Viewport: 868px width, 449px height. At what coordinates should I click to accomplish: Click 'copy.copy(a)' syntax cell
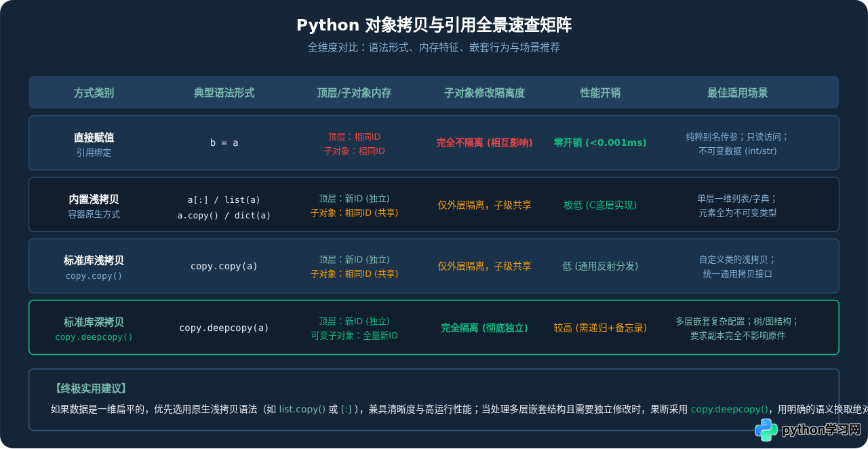pos(224,267)
